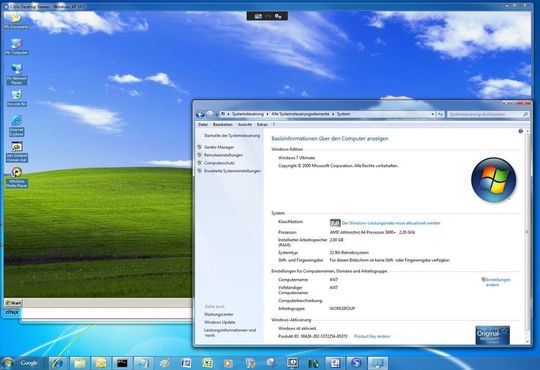Launch Internet Explorer from Windows 7 taskbar
Screen dimensions: 540x370
click(x=58, y=363)
